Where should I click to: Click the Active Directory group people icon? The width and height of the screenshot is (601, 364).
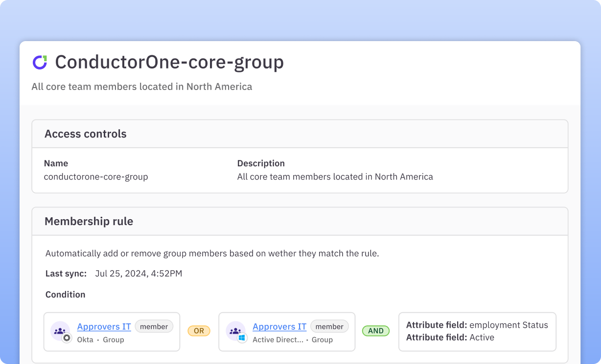click(235, 331)
